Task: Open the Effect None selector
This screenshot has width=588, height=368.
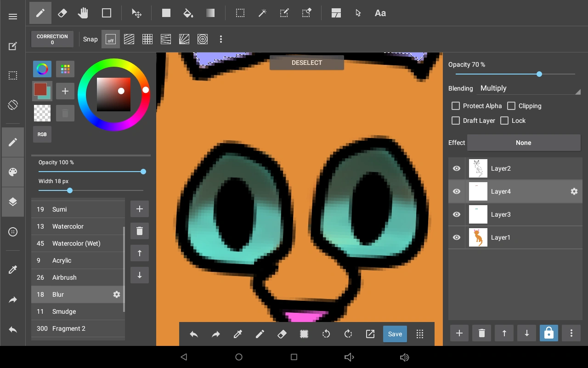Action: click(523, 143)
